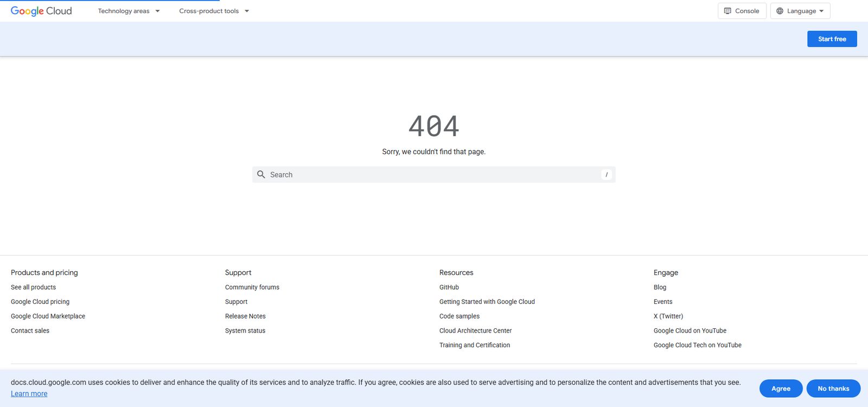Open the Release Notes link
Viewport: 868px width, 407px height.
(245, 316)
